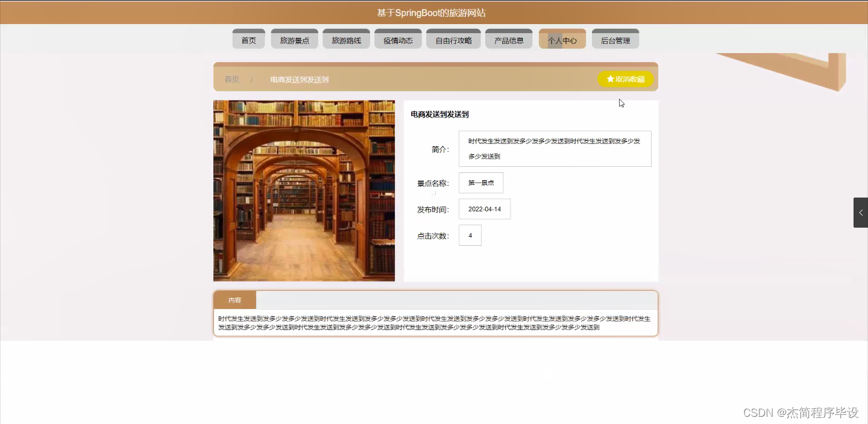Click the 首页 breadcrumb link
The width and height of the screenshot is (868, 424).
coord(231,79)
